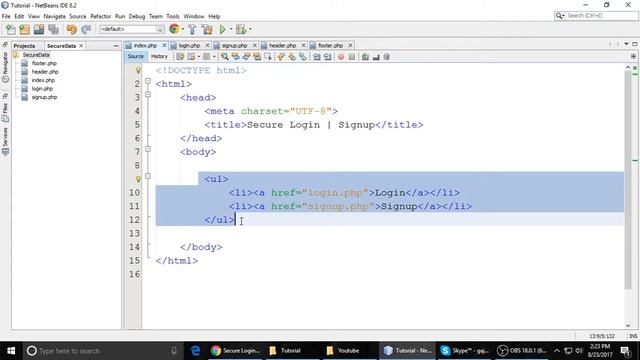The height and width of the screenshot is (360, 640).
Task: Switch to the signup.php editor tab
Action: coord(234,45)
